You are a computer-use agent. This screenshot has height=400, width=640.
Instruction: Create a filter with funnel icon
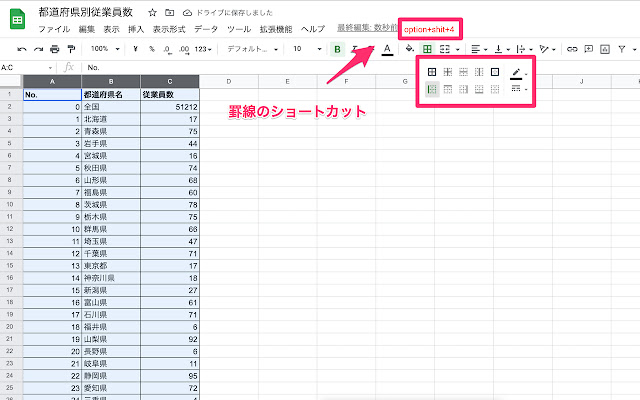(x=622, y=49)
